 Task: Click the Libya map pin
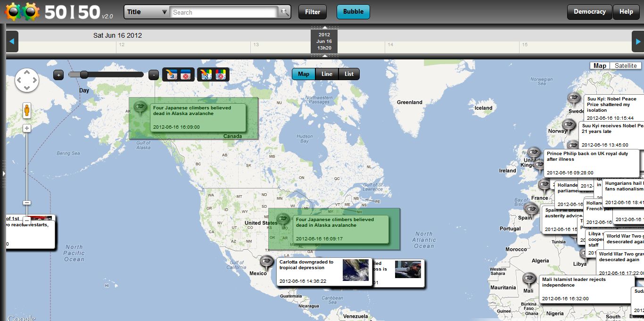tap(585, 255)
